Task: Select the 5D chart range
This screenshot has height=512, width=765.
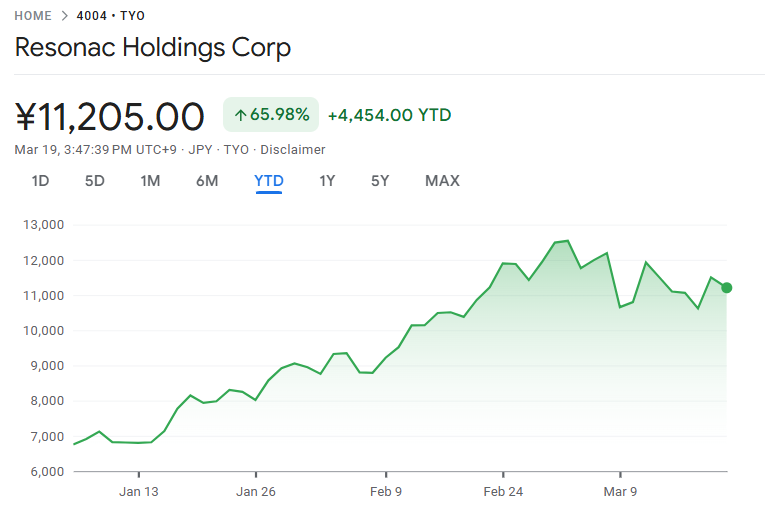Action: pos(94,181)
